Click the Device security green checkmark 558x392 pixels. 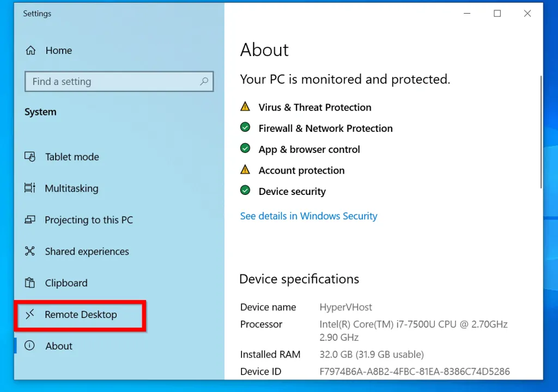click(x=245, y=191)
